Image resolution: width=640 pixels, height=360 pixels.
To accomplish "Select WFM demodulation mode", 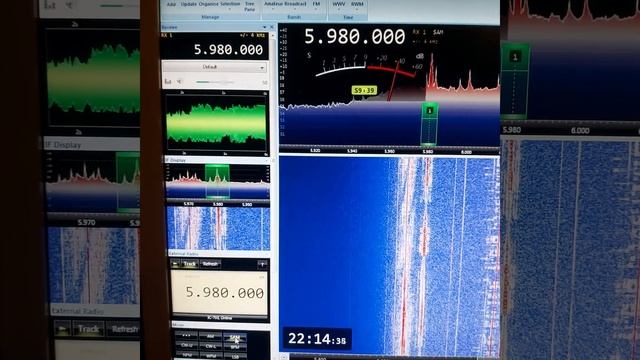I will (211, 356).
